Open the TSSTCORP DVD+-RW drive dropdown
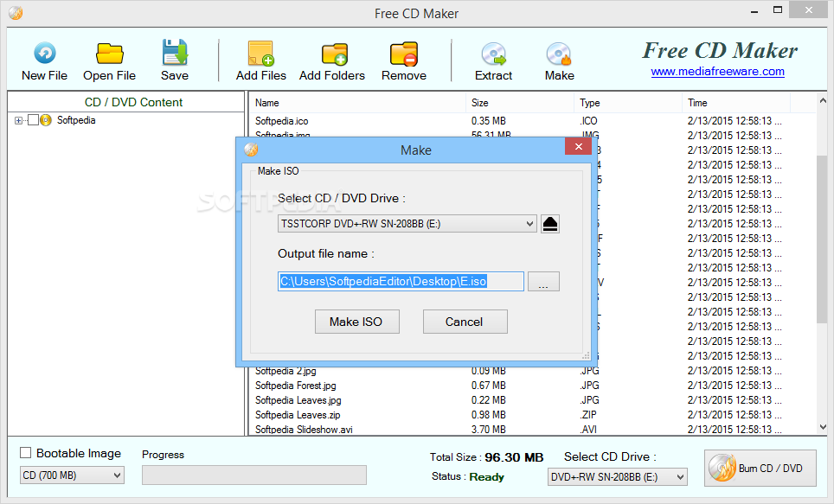The width and height of the screenshot is (834, 504). (407, 224)
